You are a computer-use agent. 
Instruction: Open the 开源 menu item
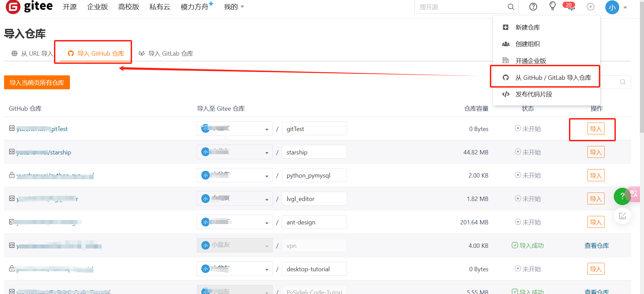tap(70, 7)
